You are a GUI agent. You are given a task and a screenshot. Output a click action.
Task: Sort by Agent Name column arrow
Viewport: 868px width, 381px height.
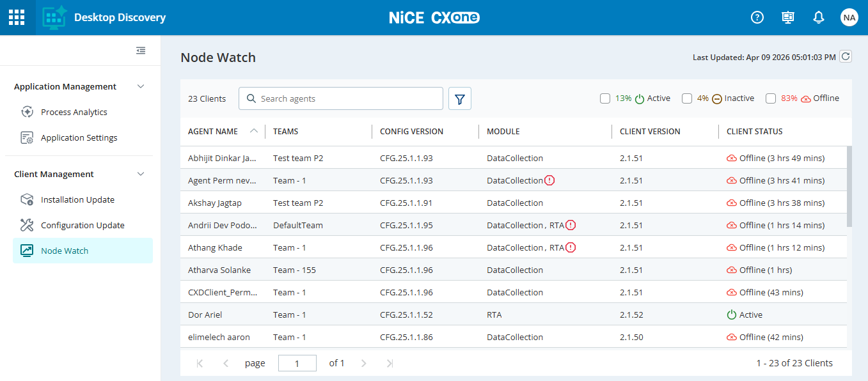click(254, 131)
